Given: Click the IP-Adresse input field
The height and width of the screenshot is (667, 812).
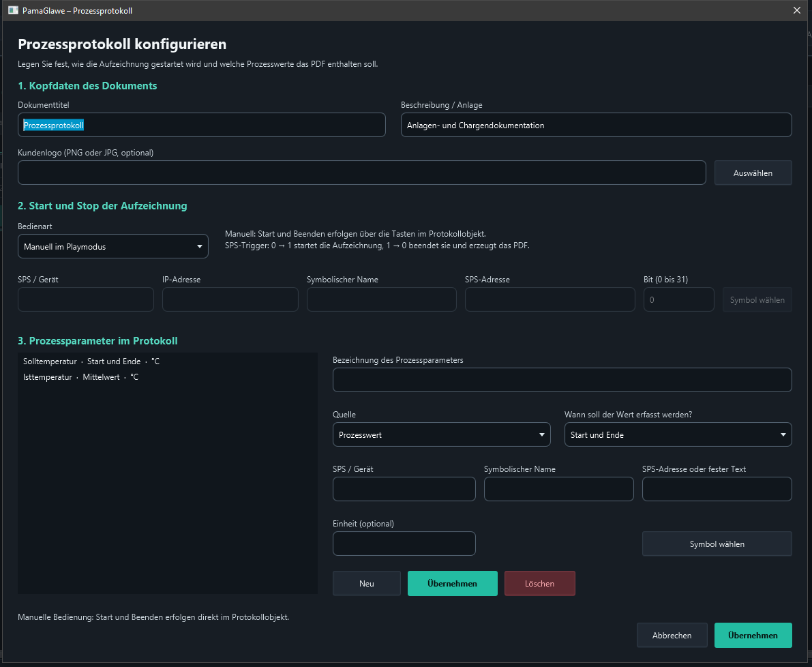Looking at the screenshot, I should 230,299.
